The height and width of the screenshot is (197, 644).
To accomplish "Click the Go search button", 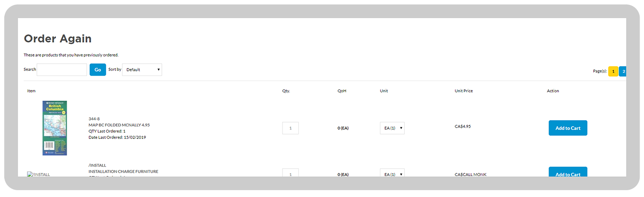I will click(x=98, y=70).
